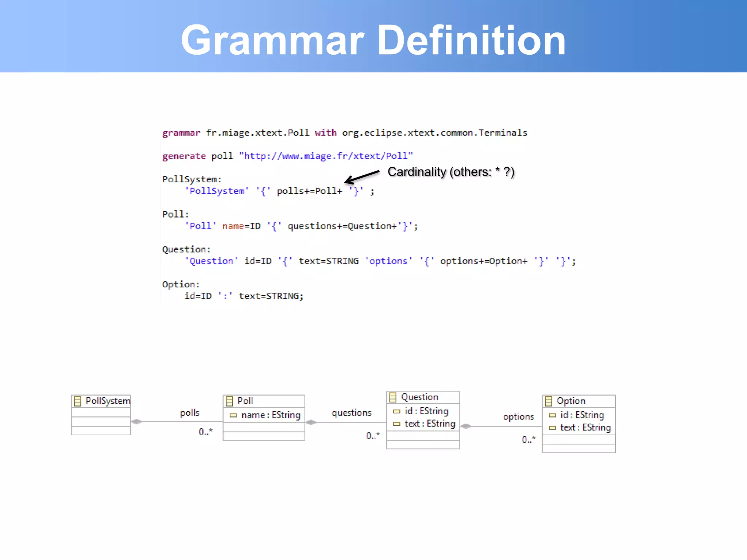Click the 'Grammar Definition' slide title

pyautogui.click(x=373, y=40)
